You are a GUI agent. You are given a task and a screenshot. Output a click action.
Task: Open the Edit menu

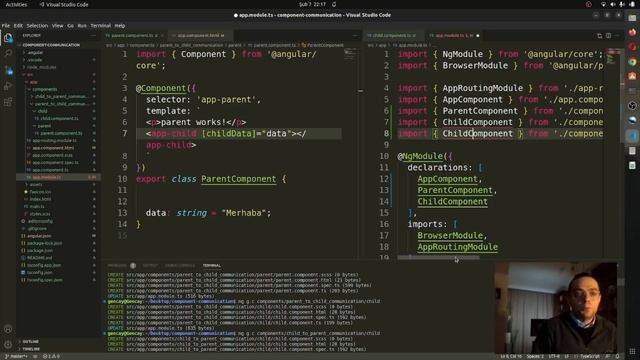tap(18, 25)
